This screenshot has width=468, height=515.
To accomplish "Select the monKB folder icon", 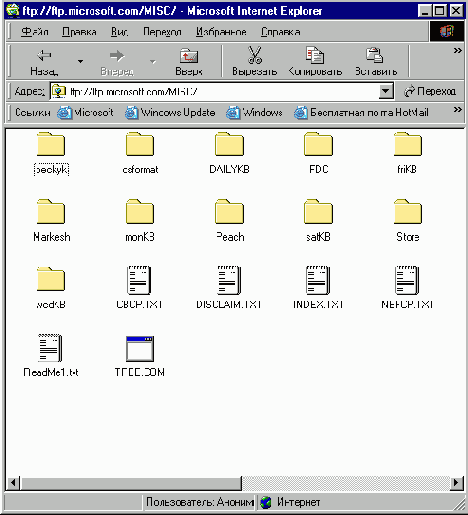I will pyautogui.click(x=140, y=211).
